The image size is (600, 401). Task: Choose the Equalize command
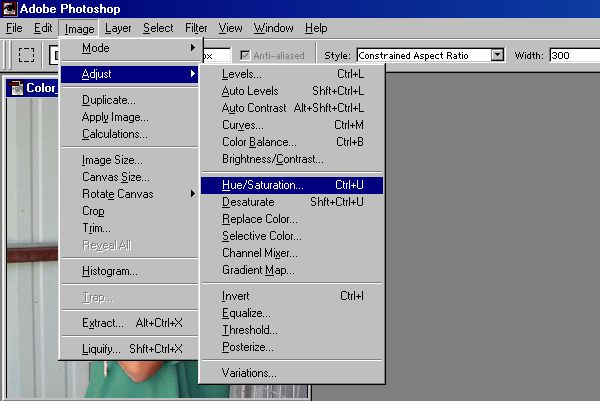pyautogui.click(x=292, y=313)
